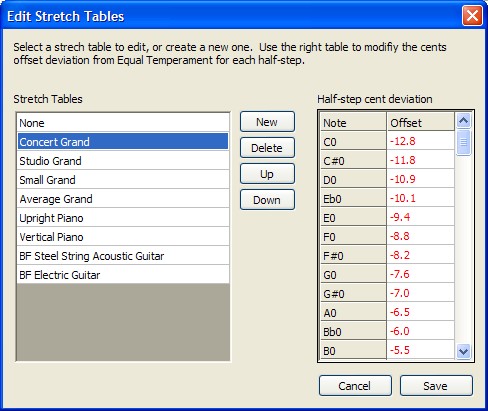Click the scrollbar down arrow
Viewport: 488px width, 411px height.
tap(464, 351)
